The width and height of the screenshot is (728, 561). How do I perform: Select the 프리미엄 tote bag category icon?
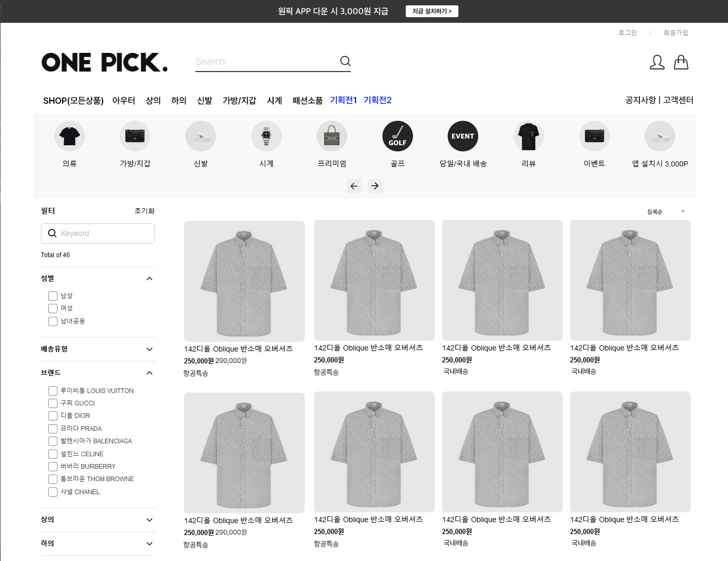pos(332,136)
